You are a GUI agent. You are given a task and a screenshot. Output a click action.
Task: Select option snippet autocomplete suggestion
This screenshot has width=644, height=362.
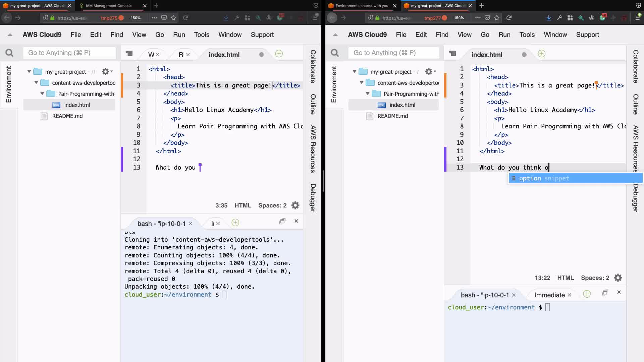[543, 178]
